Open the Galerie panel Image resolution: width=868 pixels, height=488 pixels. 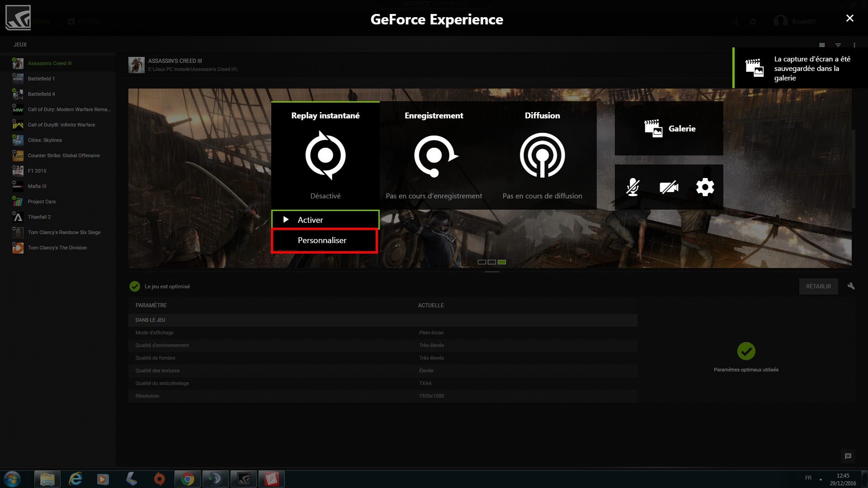[669, 128]
